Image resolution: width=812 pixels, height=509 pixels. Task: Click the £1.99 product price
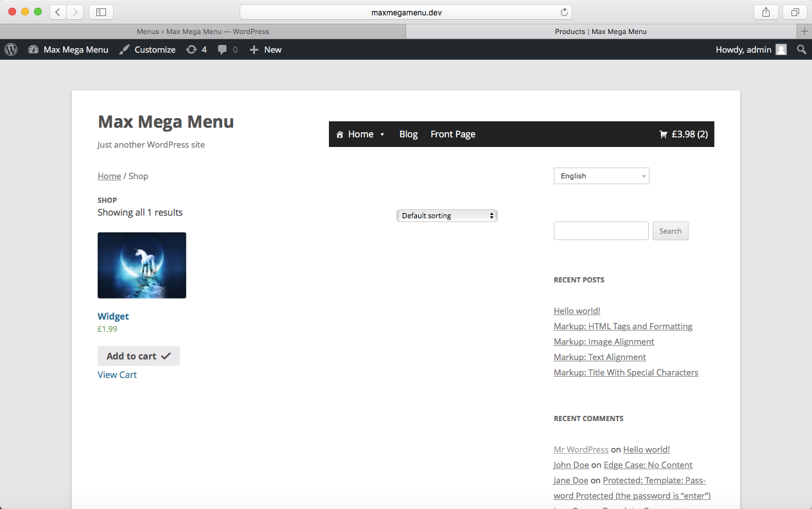[x=107, y=329]
